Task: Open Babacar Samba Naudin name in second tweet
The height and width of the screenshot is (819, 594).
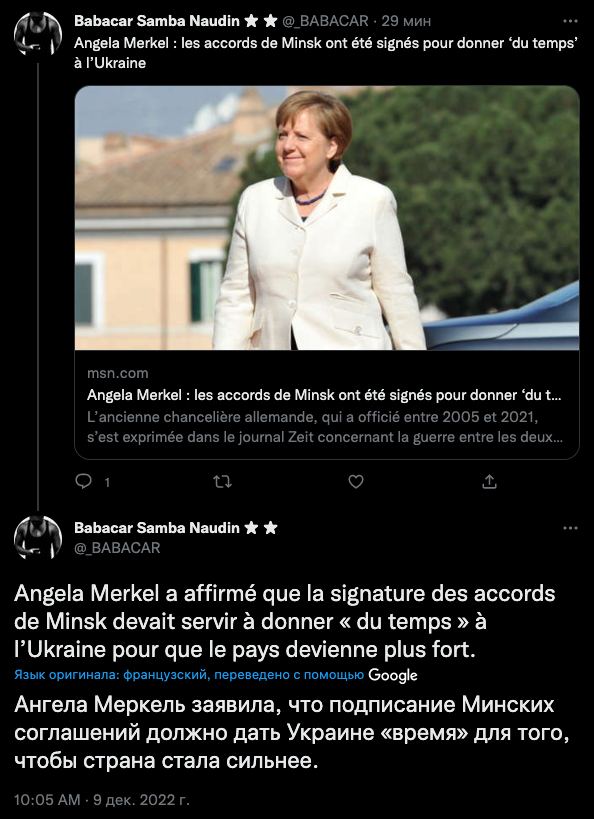Action: [x=157, y=528]
